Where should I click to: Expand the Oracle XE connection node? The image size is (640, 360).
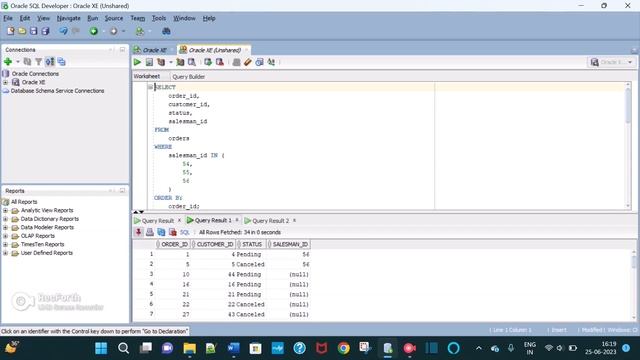pos(5,82)
